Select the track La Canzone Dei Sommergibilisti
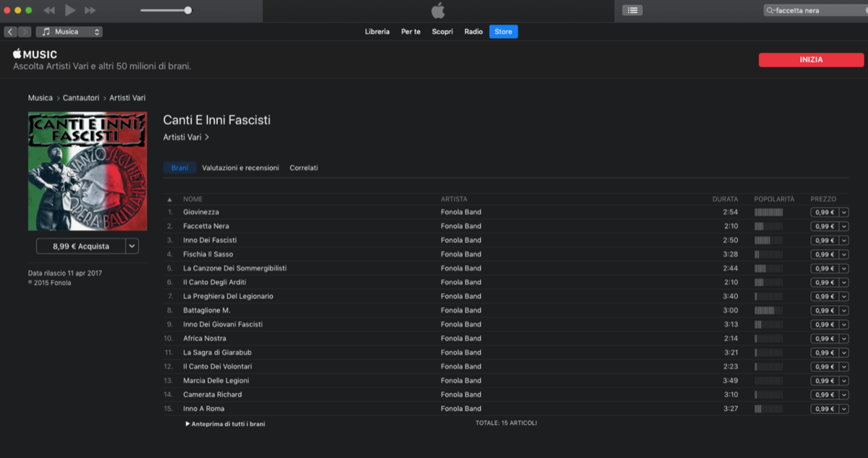The image size is (868, 458). coord(235,268)
